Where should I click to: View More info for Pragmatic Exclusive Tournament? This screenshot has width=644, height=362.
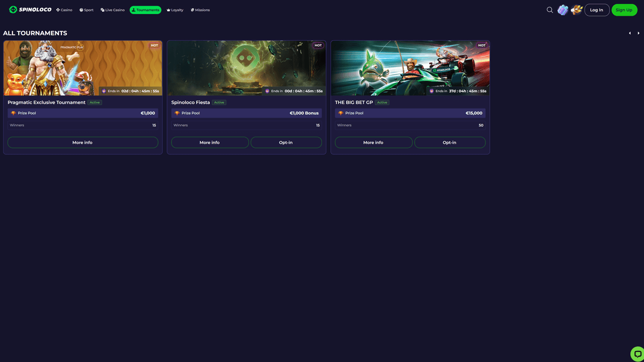click(x=83, y=142)
